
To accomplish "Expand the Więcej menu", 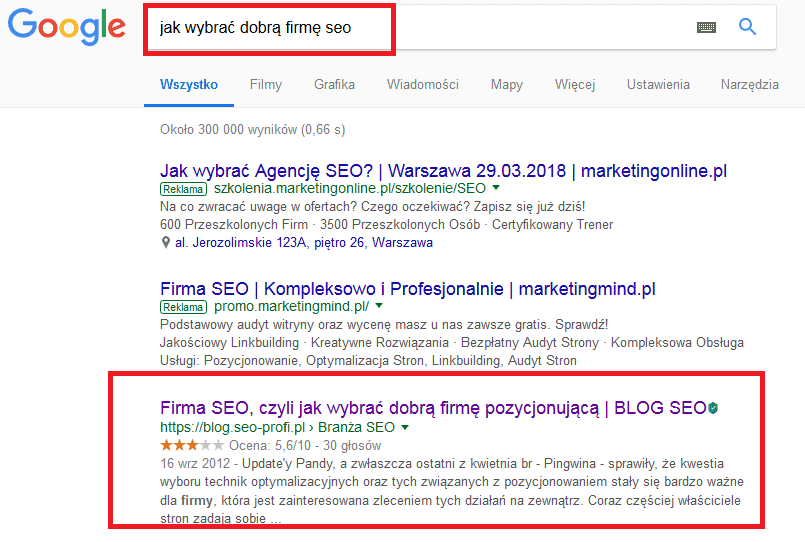I will point(575,85).
